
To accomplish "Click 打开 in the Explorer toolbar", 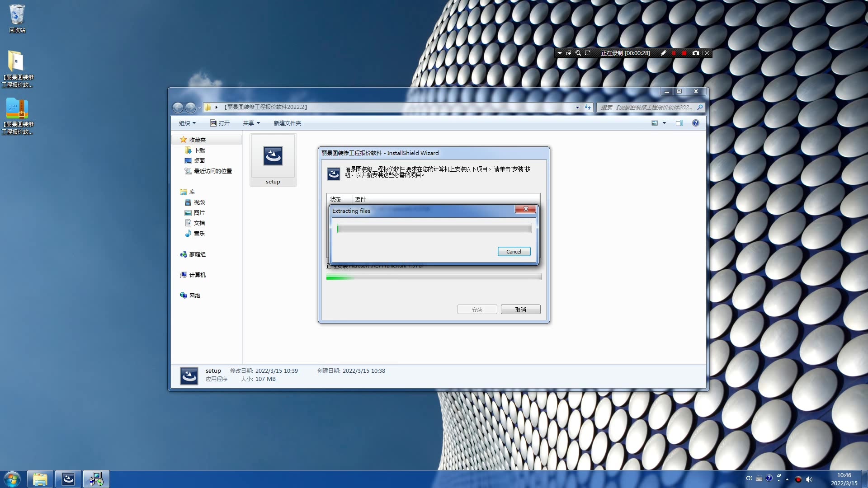I will point(220,123).
